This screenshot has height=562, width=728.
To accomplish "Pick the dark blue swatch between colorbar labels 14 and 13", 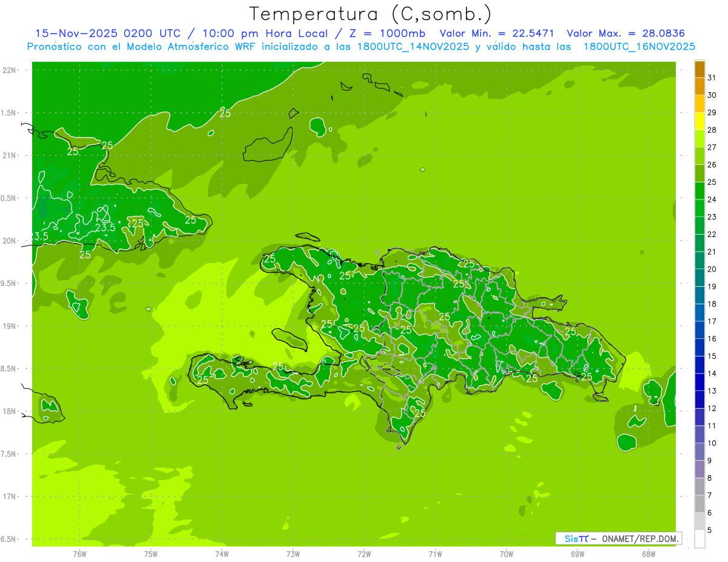I will [699, 382].
